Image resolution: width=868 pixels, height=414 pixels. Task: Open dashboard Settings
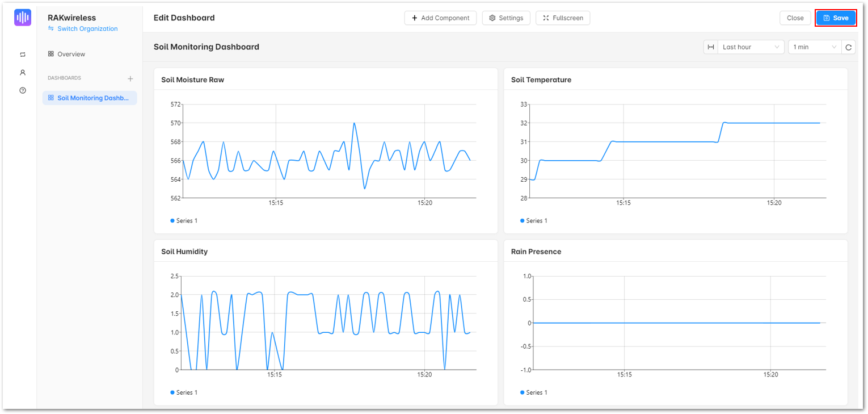[x=506, y=18]
